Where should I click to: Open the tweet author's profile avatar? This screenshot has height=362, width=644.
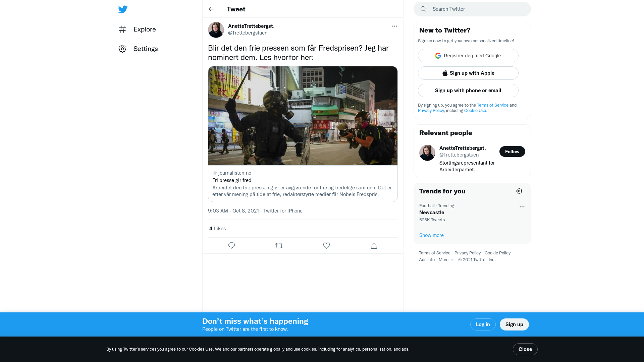pyautogui.click(x=216, y=30)
